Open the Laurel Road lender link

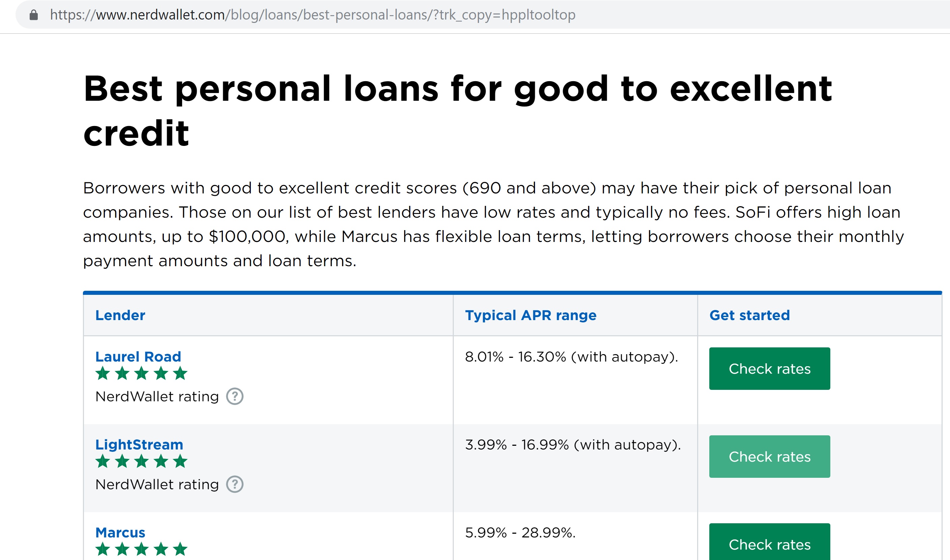click(x=138, y=356)
